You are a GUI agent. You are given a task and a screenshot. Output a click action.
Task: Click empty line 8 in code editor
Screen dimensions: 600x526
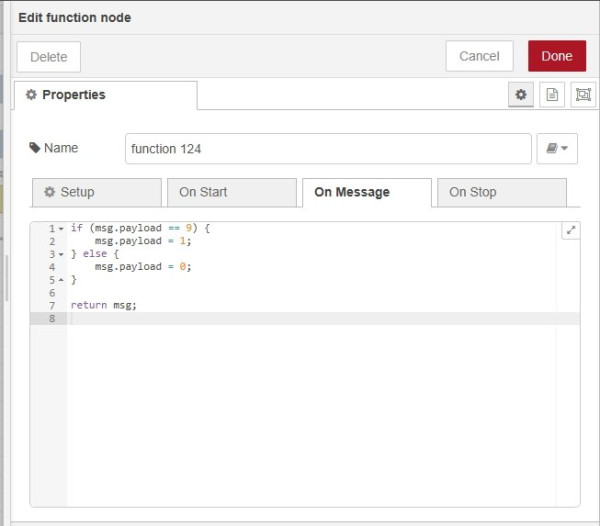coord(300,318)
